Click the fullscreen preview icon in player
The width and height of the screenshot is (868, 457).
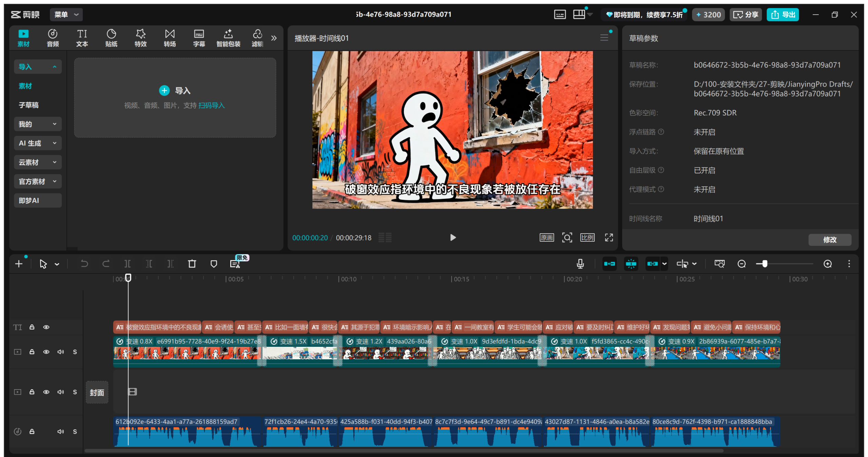pyautogui.click(x=609, y=238)
